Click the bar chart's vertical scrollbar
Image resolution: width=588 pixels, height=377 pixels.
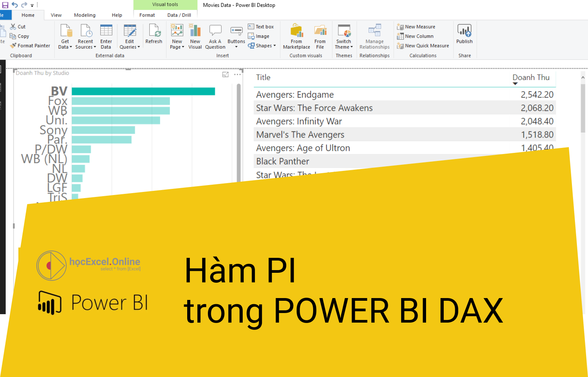[239, 132]
